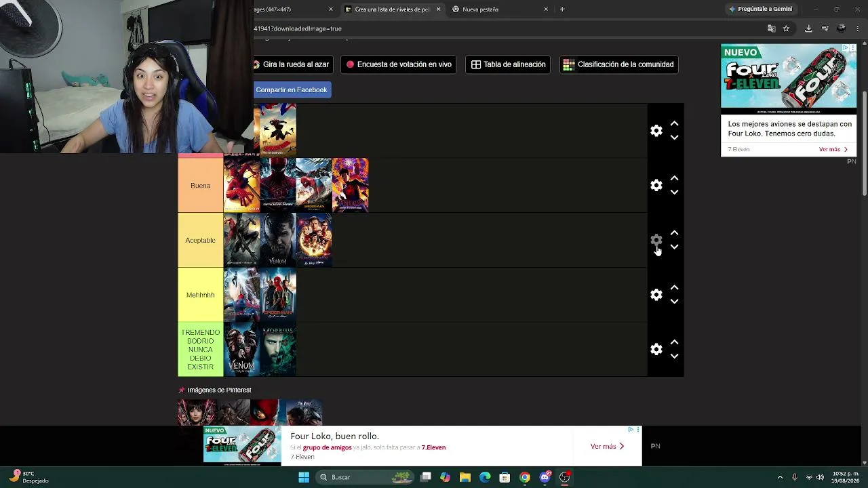Viewport: 868px width, 488px height.
Task: Click Pregúntale a Gemini button
Action: click(760, 9)
